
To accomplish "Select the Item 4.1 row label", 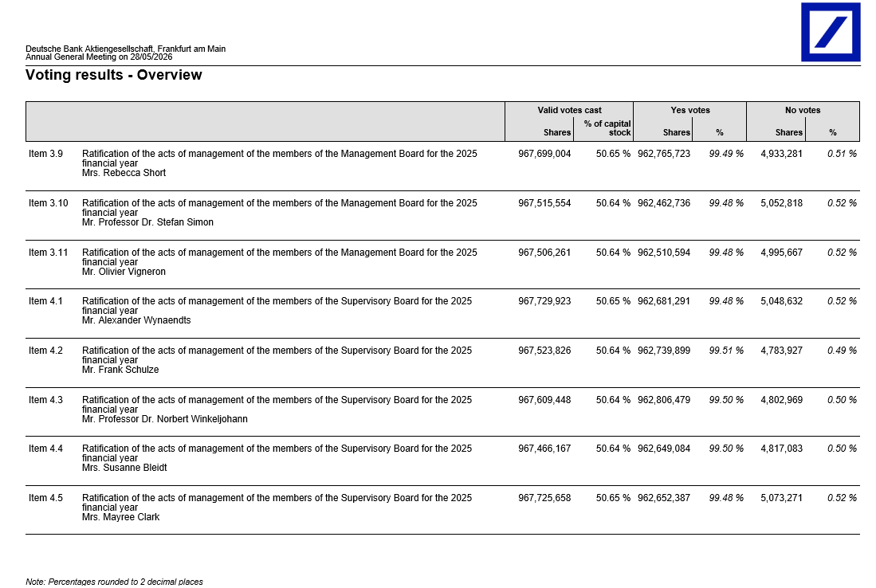I will point(45,301).
